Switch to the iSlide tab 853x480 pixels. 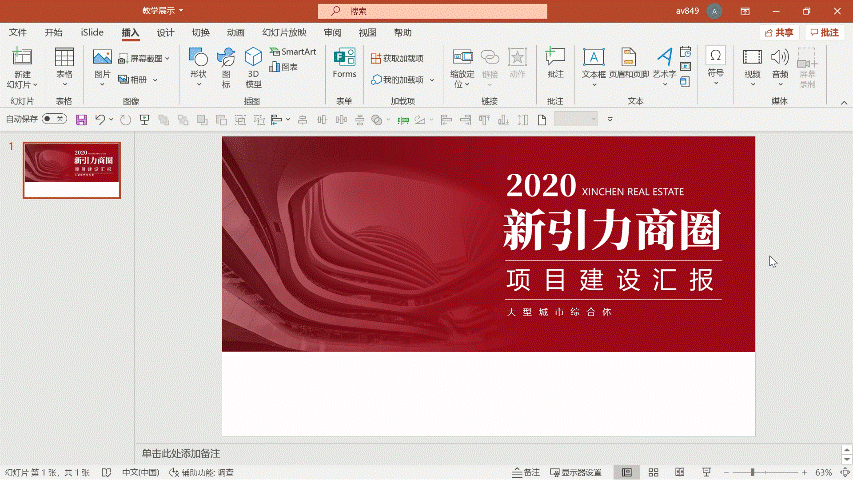(92, 33)
